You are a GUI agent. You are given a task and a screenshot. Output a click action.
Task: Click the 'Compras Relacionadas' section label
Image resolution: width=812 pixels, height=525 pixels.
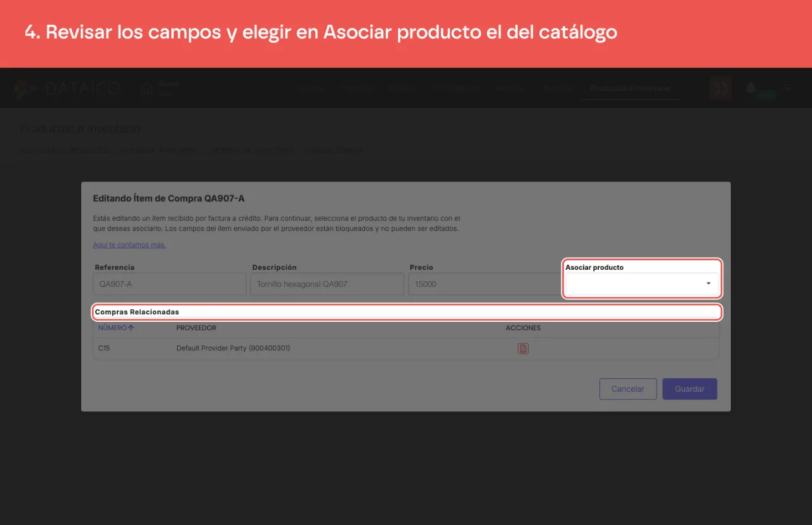click(x=137, y=312)
